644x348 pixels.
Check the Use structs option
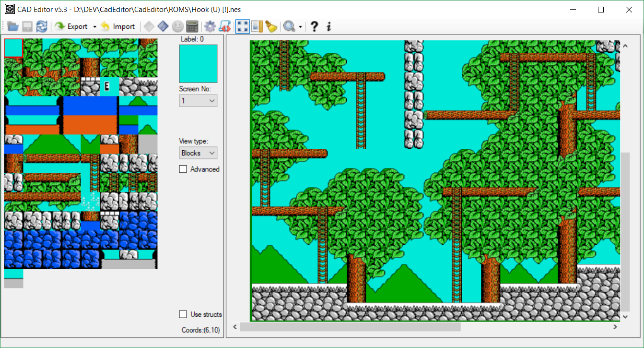tap(183, 314)
